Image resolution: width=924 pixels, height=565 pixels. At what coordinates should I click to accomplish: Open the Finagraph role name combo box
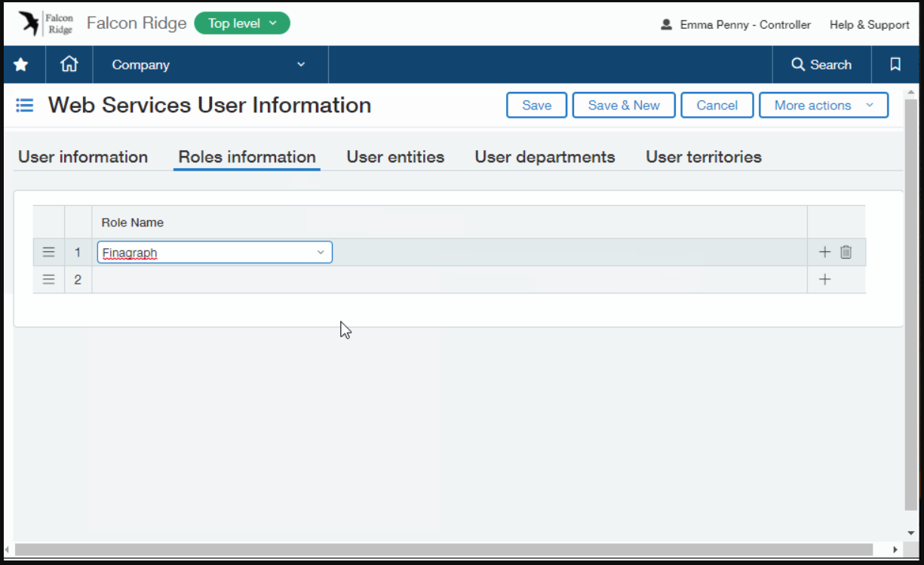214,253
